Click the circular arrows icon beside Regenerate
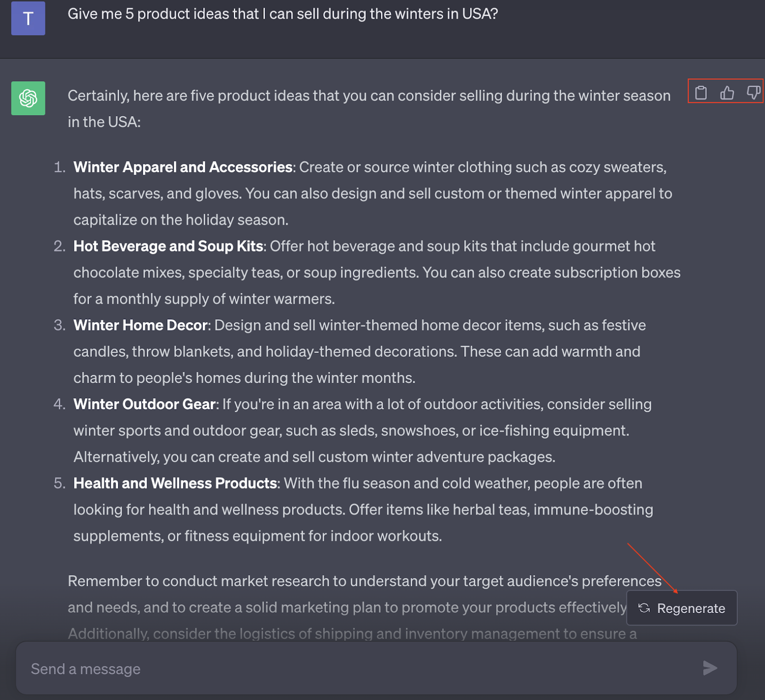This screenshot has height=700, width=765. tap(644, 608)
